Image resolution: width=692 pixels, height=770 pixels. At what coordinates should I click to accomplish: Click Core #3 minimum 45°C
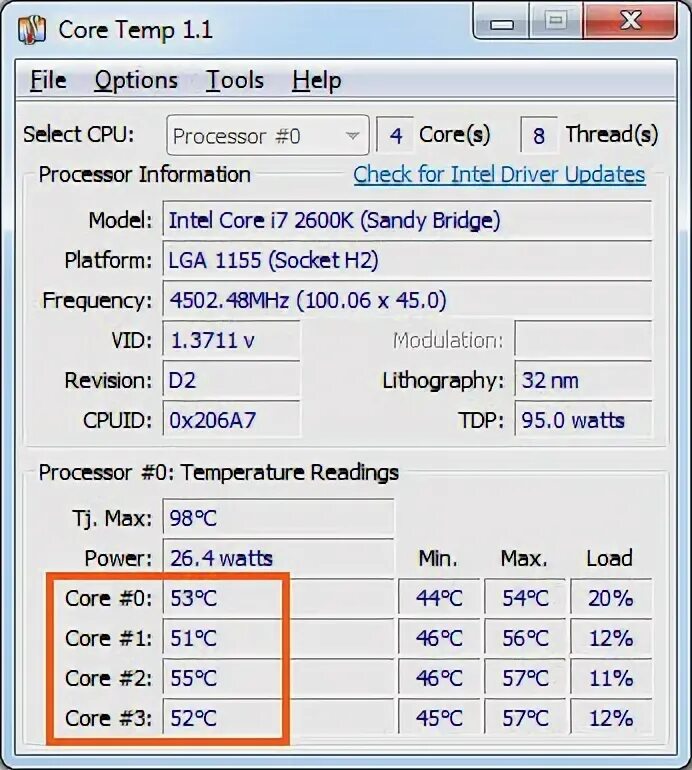pyautogui.click(x=439, y=718)
